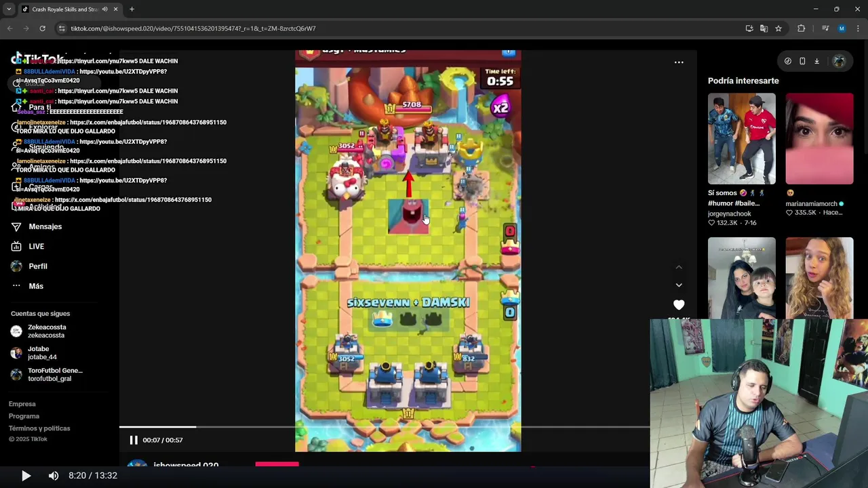Click the Perfil avatar icon in the sidebar
Screen dimensions: 868x488
(x=16, y=266)
